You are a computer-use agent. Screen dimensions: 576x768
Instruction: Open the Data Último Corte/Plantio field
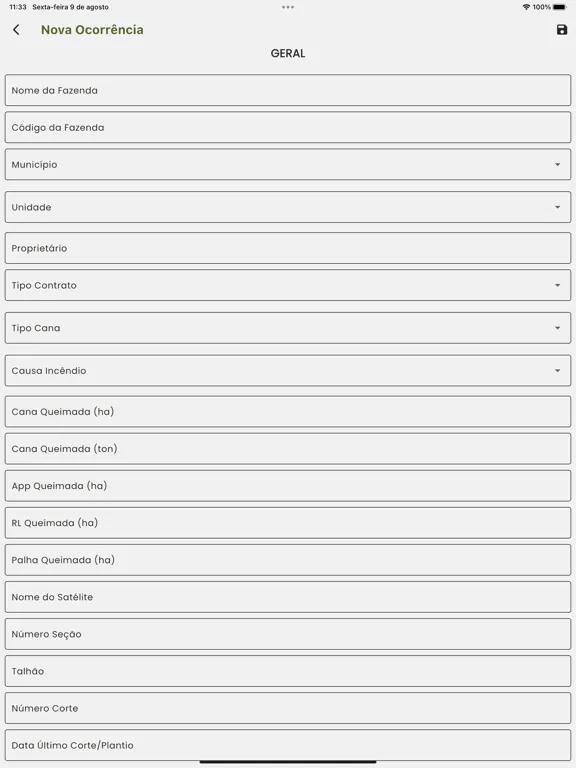[x=288, y=745]
